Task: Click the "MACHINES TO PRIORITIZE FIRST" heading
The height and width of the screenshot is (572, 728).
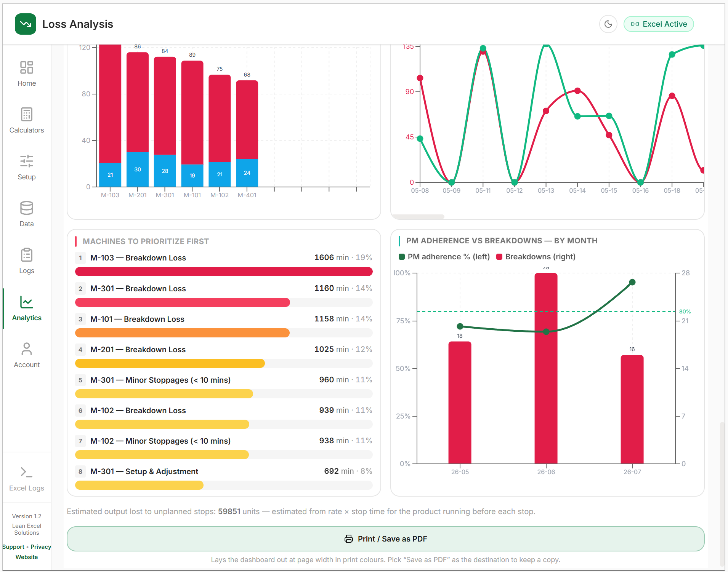Action: (x=146, y=241)
